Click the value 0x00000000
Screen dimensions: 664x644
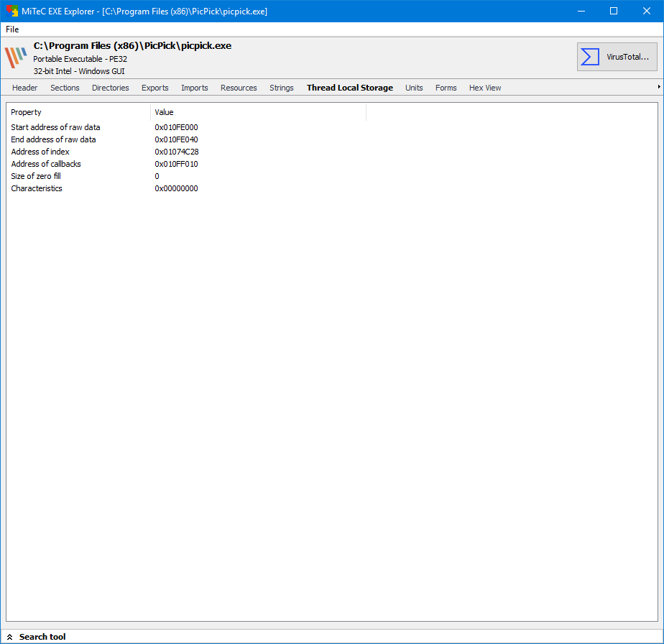tap(176, 188)
